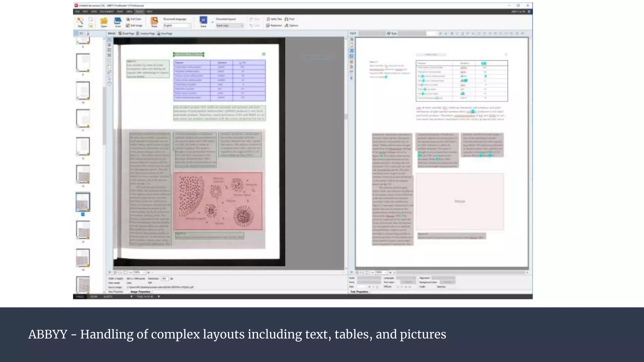Click the Task wand icon
The width and height of the screenshot is (644, 362).
[x=80, y=21]
